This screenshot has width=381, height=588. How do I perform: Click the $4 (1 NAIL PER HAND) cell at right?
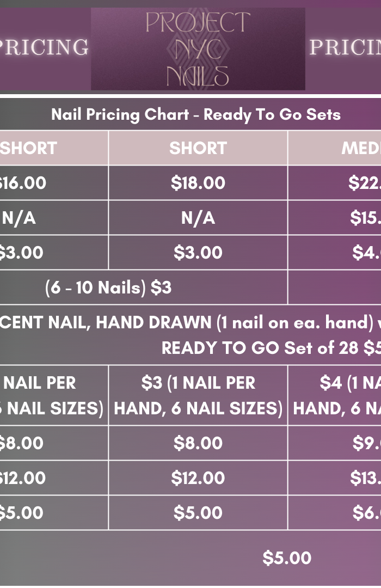pos(337,395)
